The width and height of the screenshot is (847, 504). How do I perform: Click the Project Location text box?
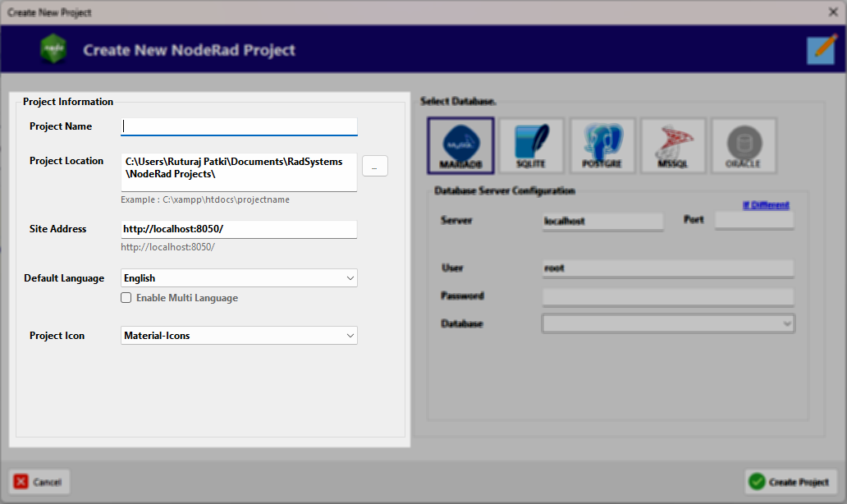point(239,172)
